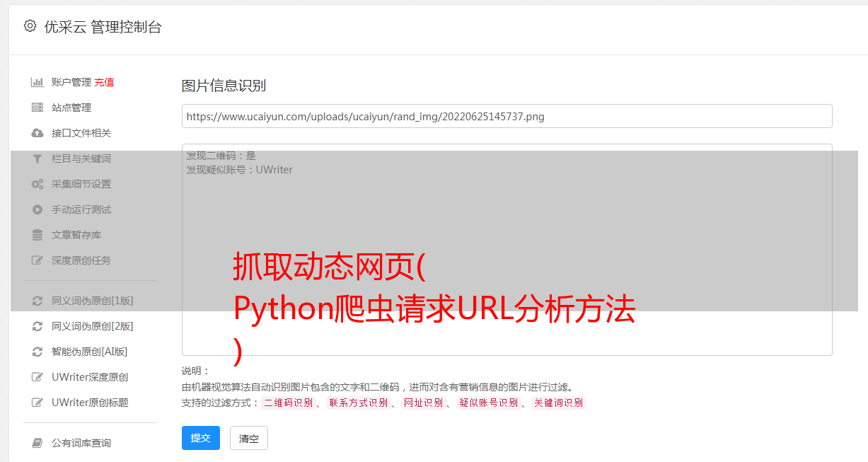
Task: Click the 图片信息识别 heading
Action: point(224,86)
